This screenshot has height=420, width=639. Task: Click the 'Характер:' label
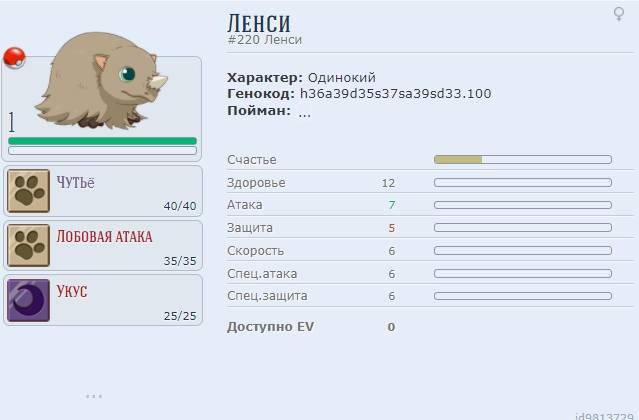tap(265, 77)
